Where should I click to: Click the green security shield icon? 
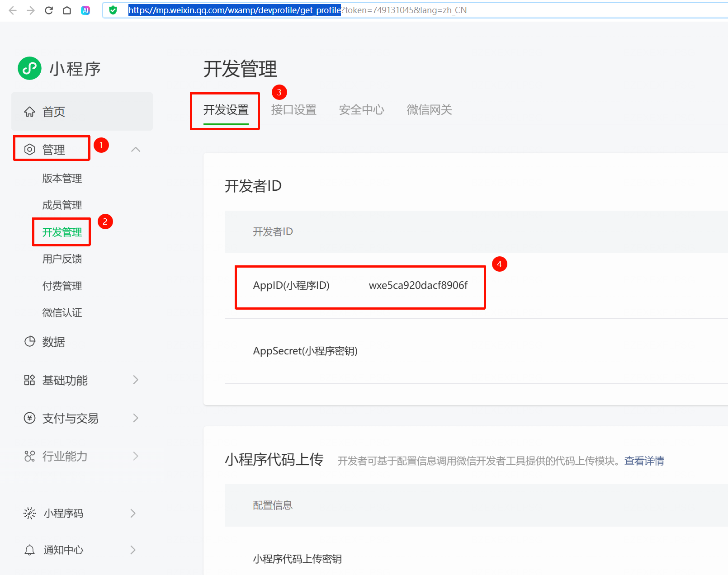[x=113, y=10]
